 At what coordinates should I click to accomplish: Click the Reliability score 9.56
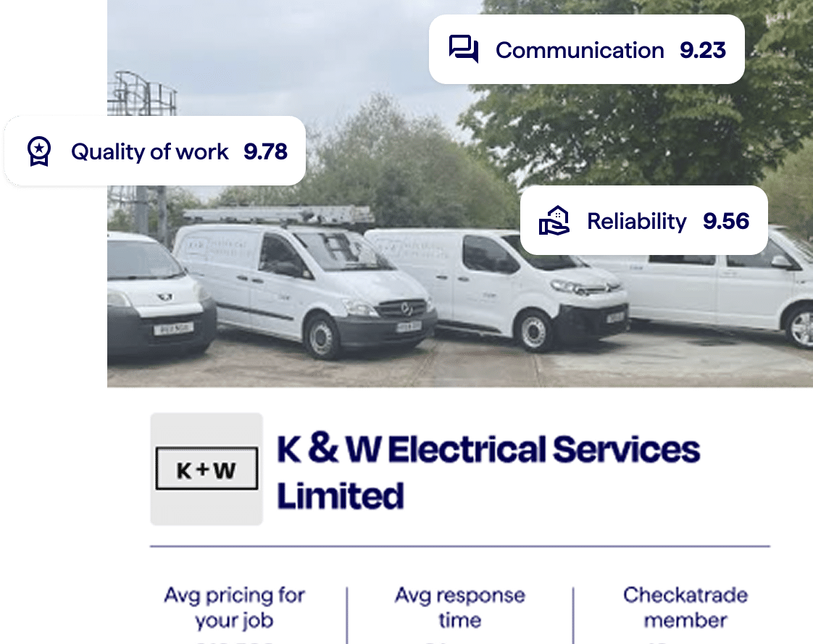click(726, 221)
